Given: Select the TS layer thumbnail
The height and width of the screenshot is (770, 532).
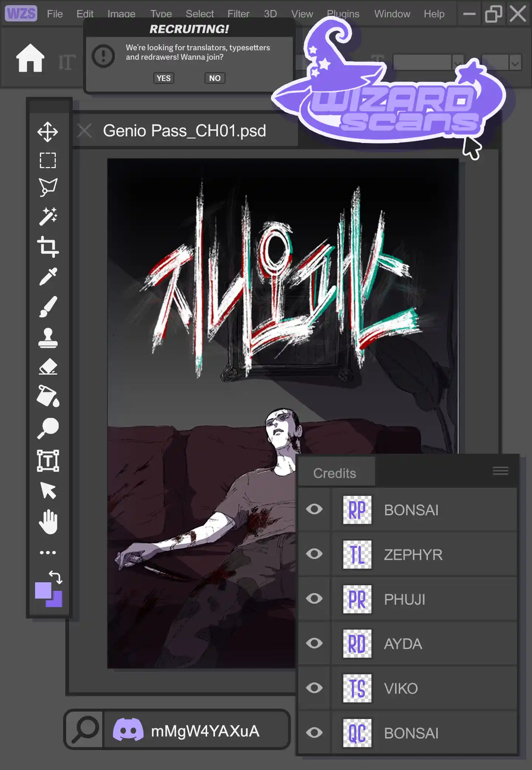Looking at the screenshot, I should click(x=357, y=689).
